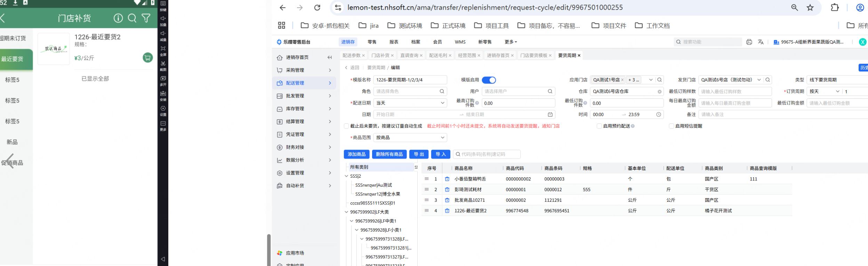Open the 自动补货 sidebar menu
Image resolution: width=868 pixels, height=266 pixels.
tap(304, 186)
